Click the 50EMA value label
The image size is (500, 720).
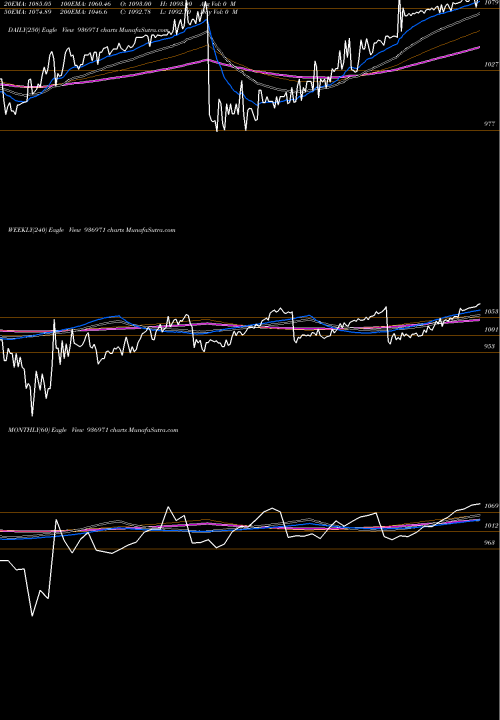pos(28,12)
